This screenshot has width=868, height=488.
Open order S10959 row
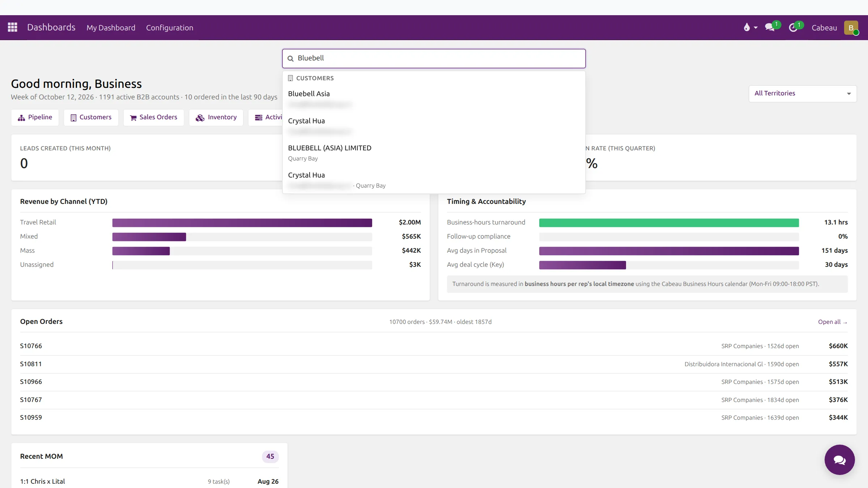coord(434,418)
